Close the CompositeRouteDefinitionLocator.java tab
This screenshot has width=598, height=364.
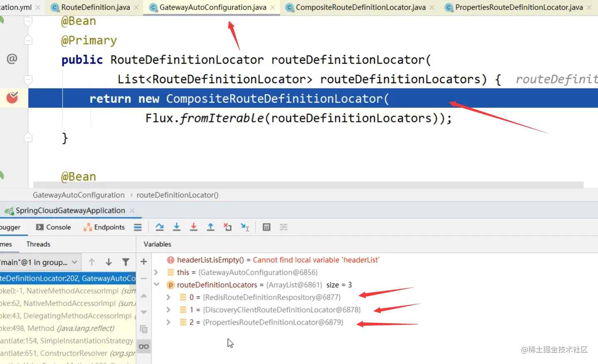432,7
